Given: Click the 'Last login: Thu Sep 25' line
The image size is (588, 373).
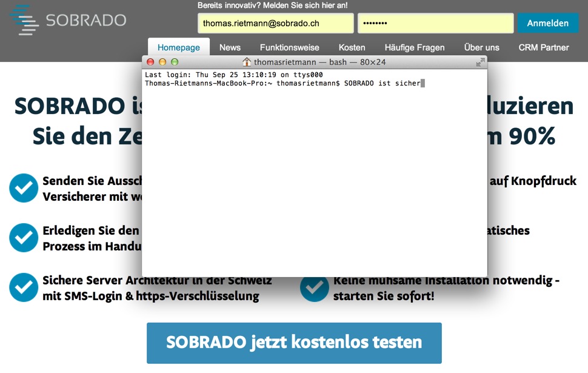Looking at the screenshot, I should pyautogui.click(x=233, y=75).
